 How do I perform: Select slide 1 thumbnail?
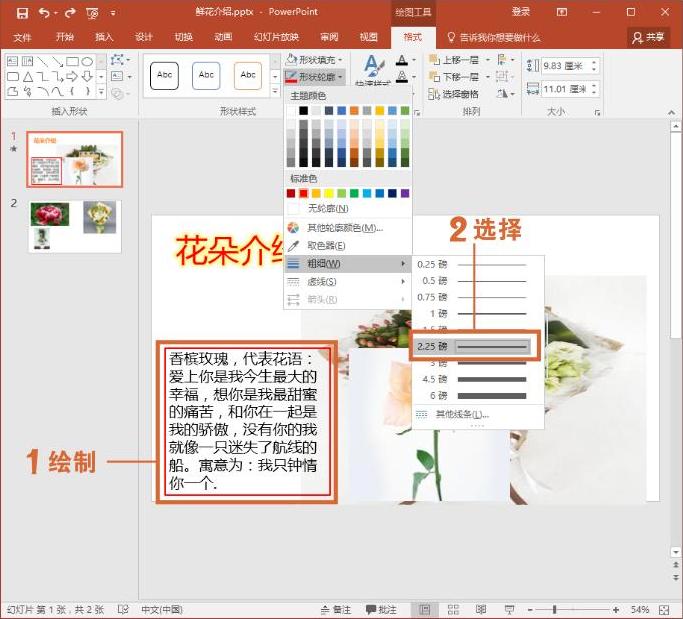coord(74,159)
